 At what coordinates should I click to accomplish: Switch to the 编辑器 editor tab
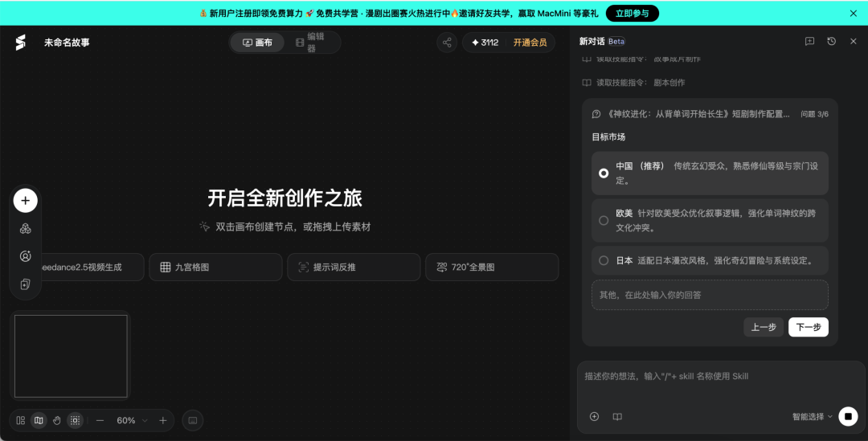point(311,42)
